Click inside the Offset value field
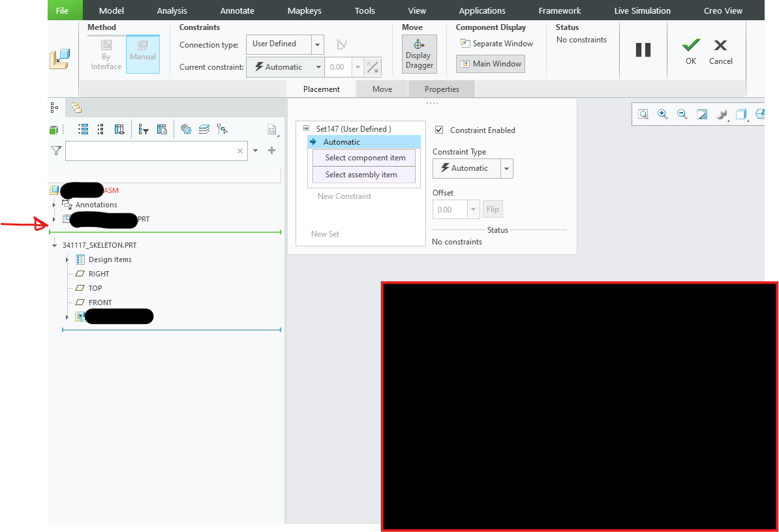 point(450,209)
